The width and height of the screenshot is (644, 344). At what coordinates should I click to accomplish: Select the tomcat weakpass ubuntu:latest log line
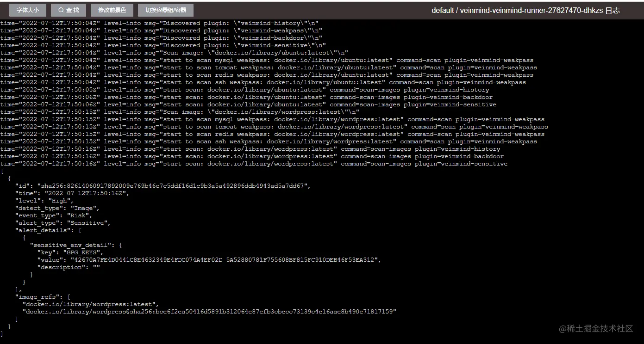tap(269, 68)
